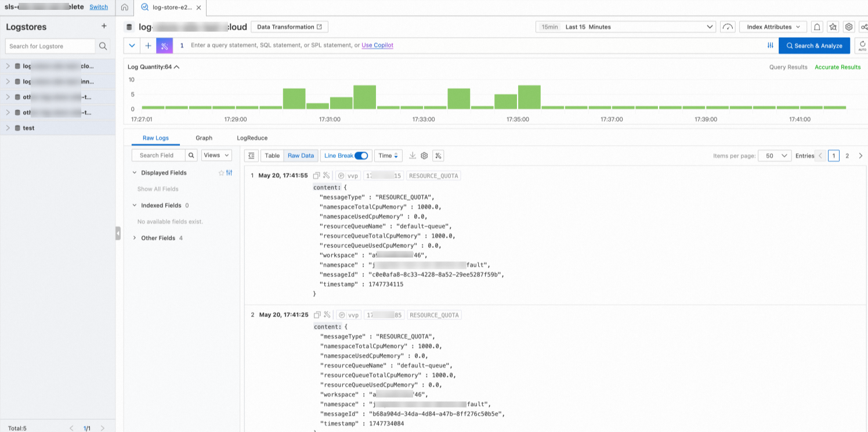Collapse the Displayed Fields section
The height and width of the screenshot is (432, 868).
135,172
